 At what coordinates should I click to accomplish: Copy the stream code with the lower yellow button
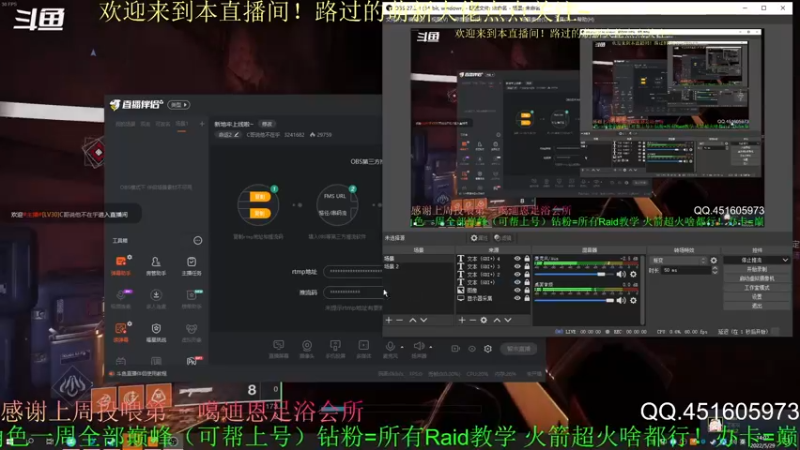coord(260,213)
